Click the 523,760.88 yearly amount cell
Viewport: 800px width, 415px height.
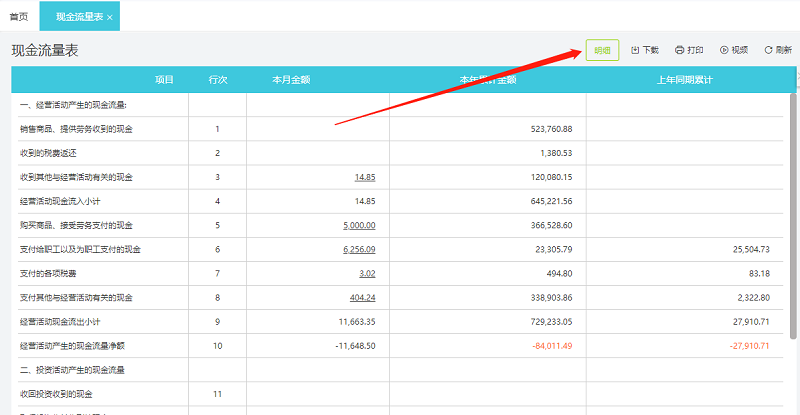tap(551, 129)
